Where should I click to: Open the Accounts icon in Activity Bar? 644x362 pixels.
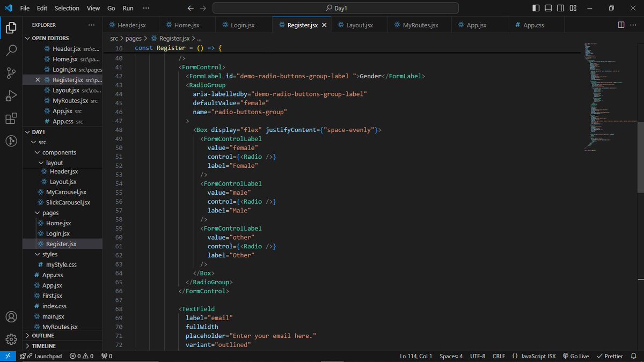coord(11,316)
